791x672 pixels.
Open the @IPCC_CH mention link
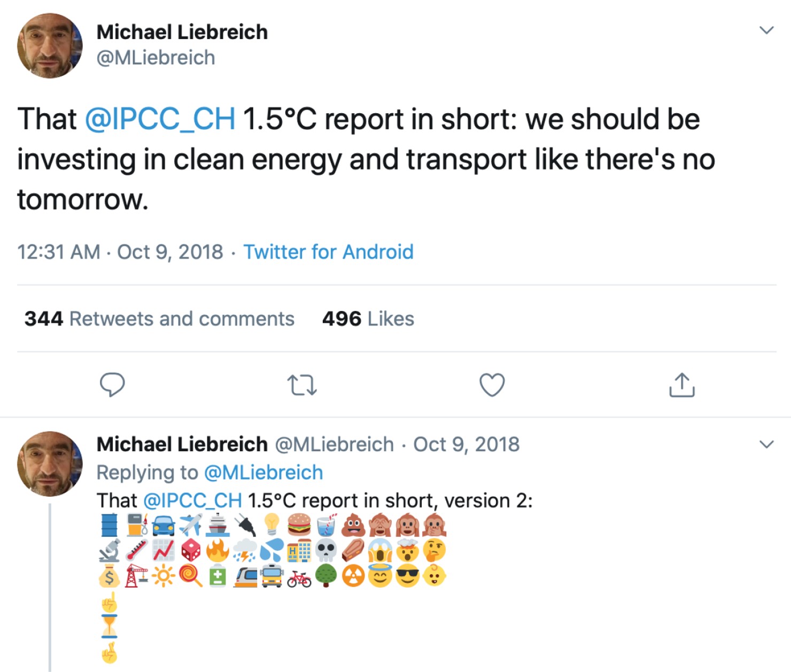coord(159,119)
